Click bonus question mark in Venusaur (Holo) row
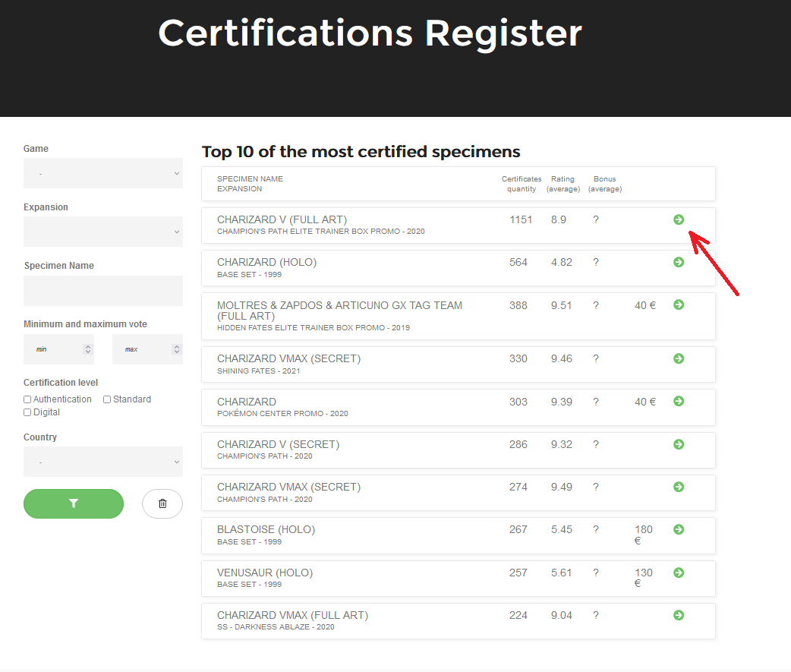The image size is (791, 672). click(x=596, y=573)
